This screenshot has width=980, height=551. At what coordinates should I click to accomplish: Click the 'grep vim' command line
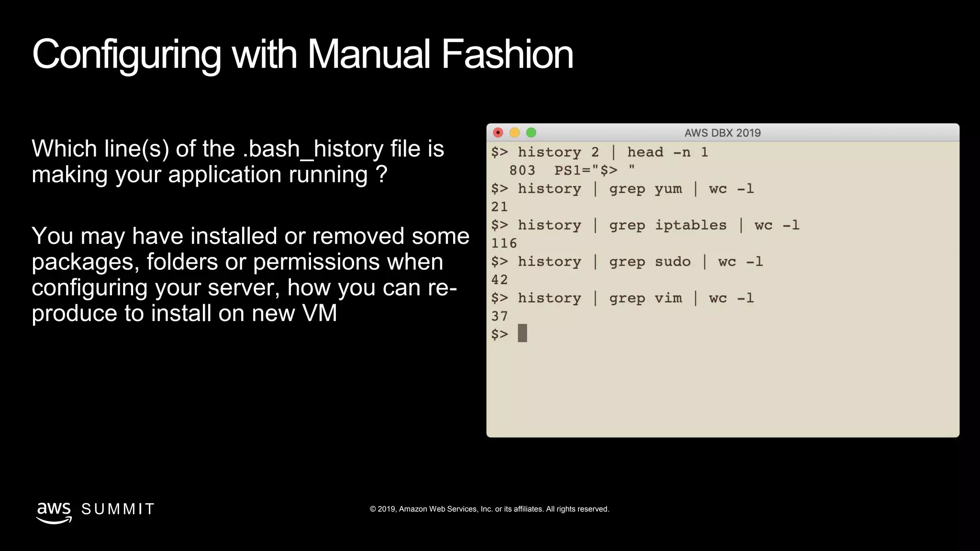tap(623, 298)
